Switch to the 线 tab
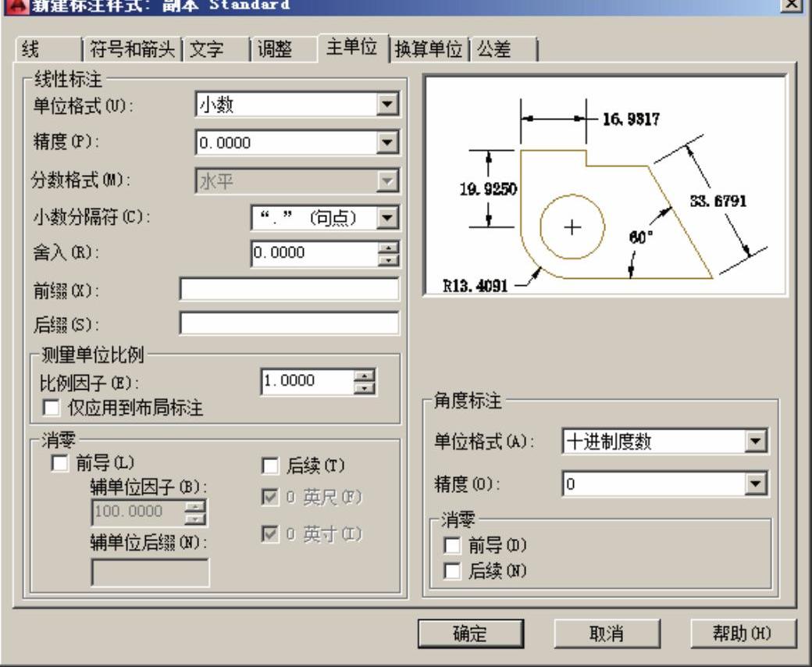 pyautogui.click(x=31, y=50)
